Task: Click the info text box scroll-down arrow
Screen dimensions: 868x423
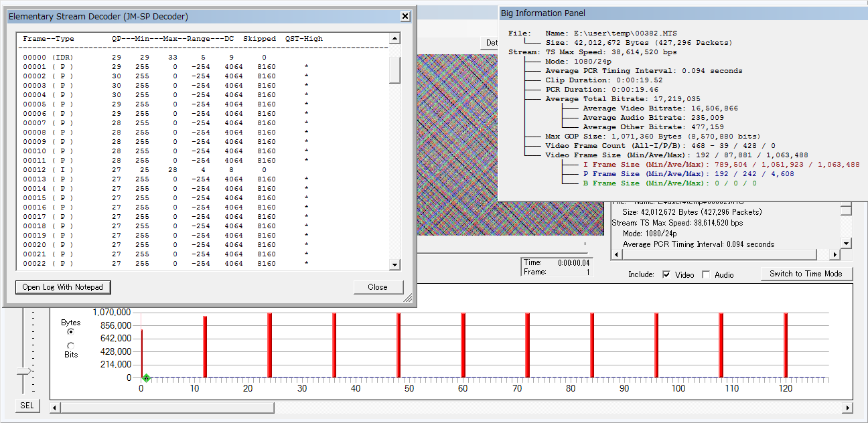Action: click(847, 244)
